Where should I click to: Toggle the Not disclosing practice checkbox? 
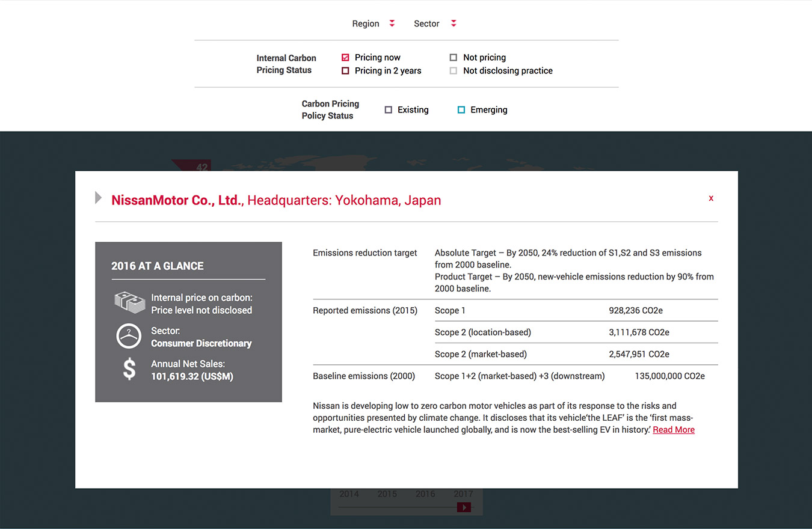(x=454, y=71)
